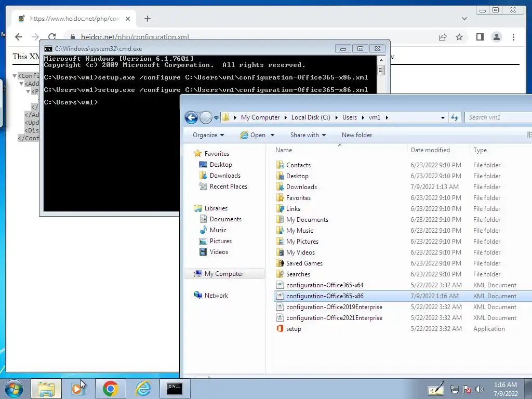Select the Contacts folder icon

coord(280,165)
